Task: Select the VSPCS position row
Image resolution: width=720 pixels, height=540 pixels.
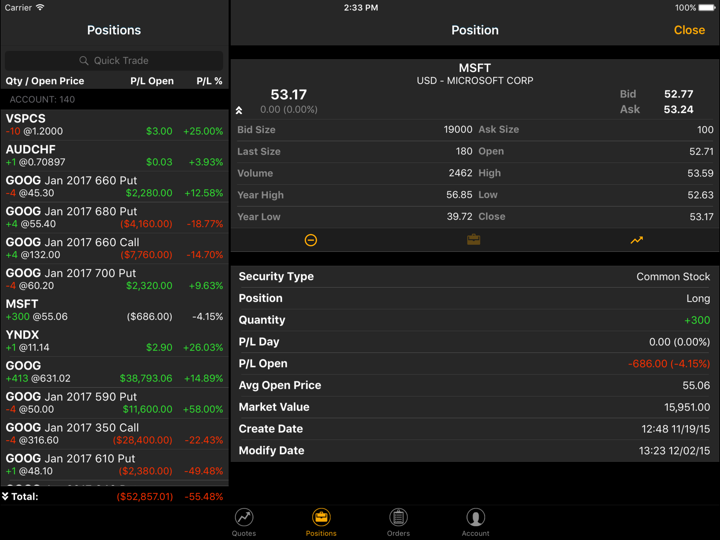Action: (114, 125)
